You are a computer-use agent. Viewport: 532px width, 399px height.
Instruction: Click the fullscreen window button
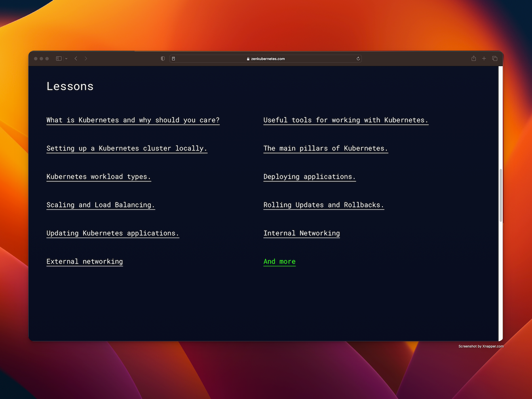[47, 59]
